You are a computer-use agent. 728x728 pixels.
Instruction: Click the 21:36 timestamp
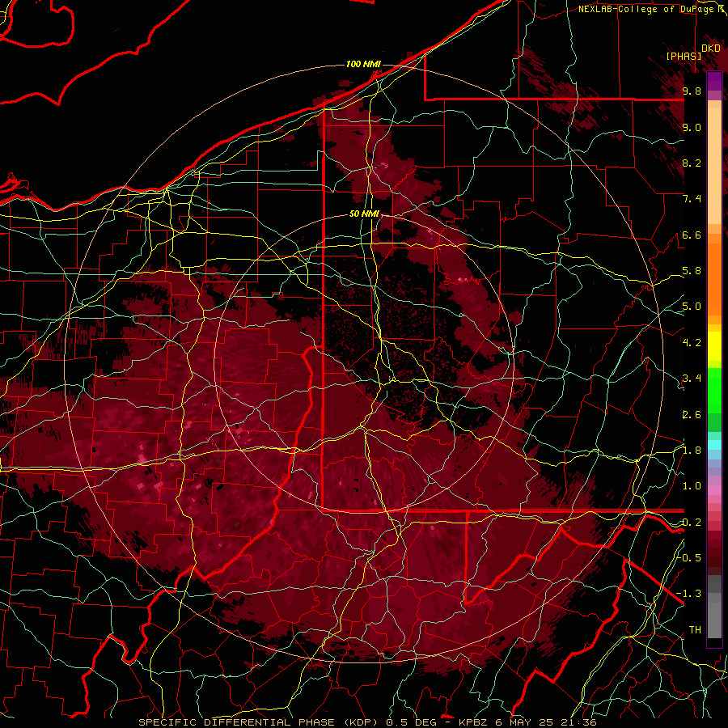[579, 722]
